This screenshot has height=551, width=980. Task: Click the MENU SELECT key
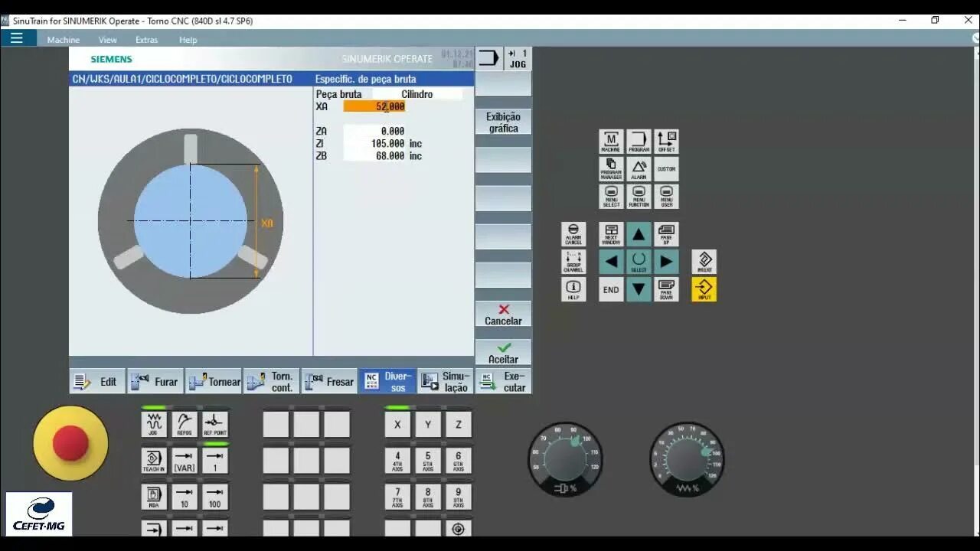[611, 197]
